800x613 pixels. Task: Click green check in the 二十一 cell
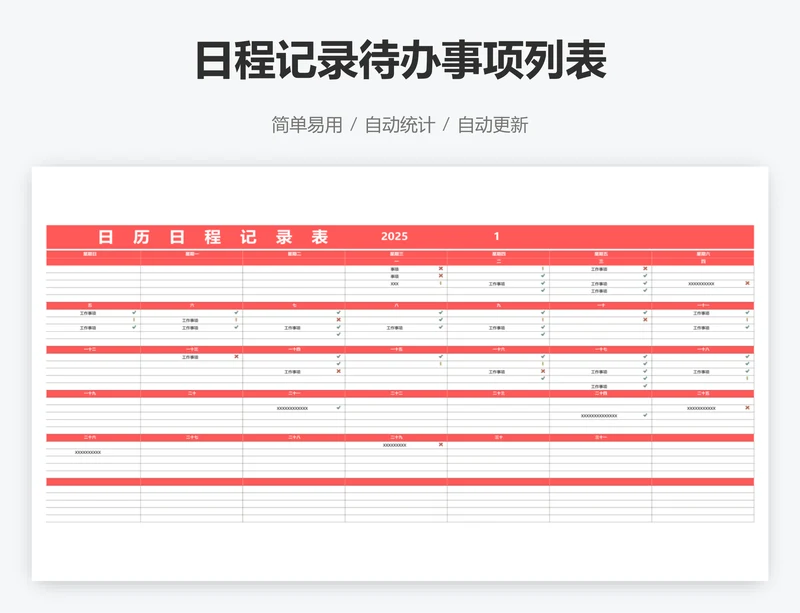[x=339, y=408]
